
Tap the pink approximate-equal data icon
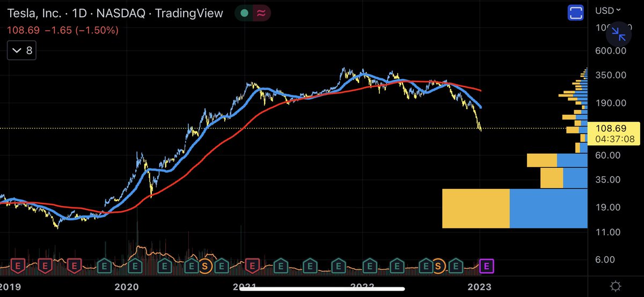coord(261,14)
